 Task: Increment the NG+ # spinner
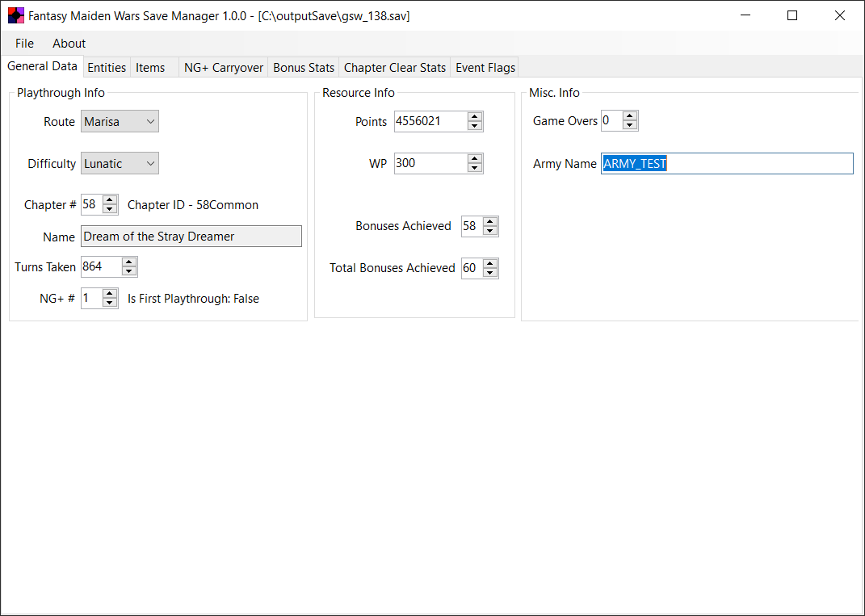(x=110, y=294)
